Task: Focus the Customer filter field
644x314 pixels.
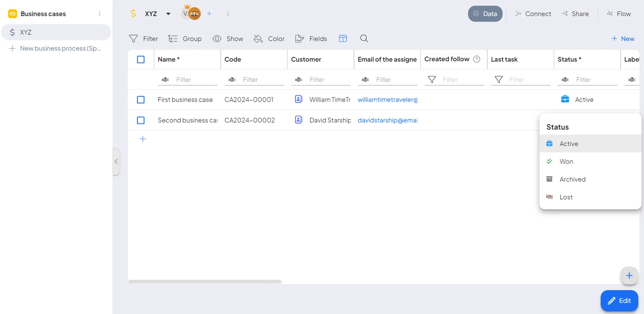Action: [x=330, y=80]
